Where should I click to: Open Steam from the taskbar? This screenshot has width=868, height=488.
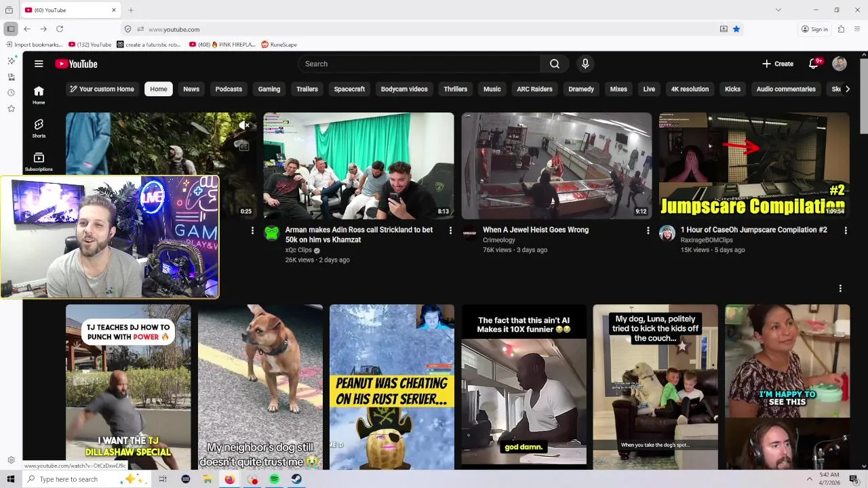pyautogui.click(x=296, y=479)
